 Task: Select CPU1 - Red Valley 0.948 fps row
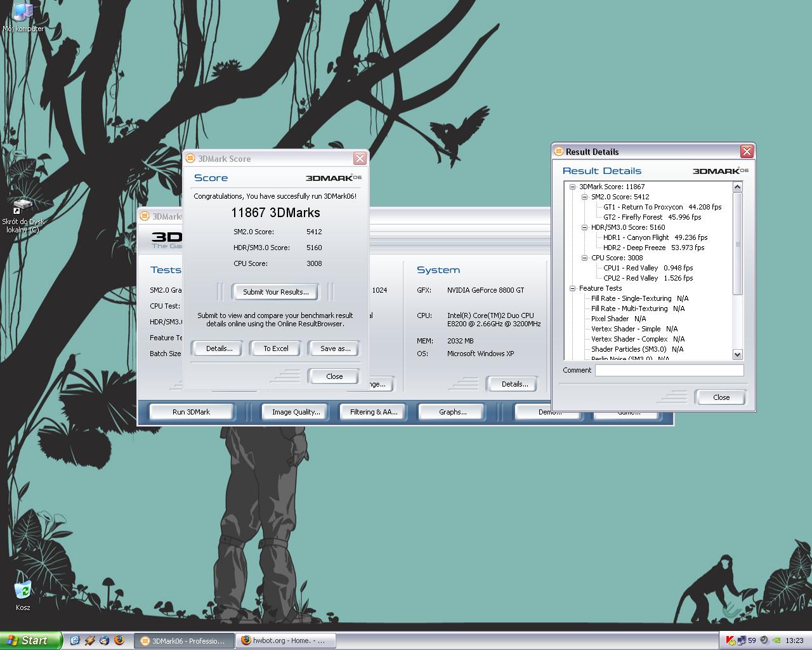tap(648, 268)
